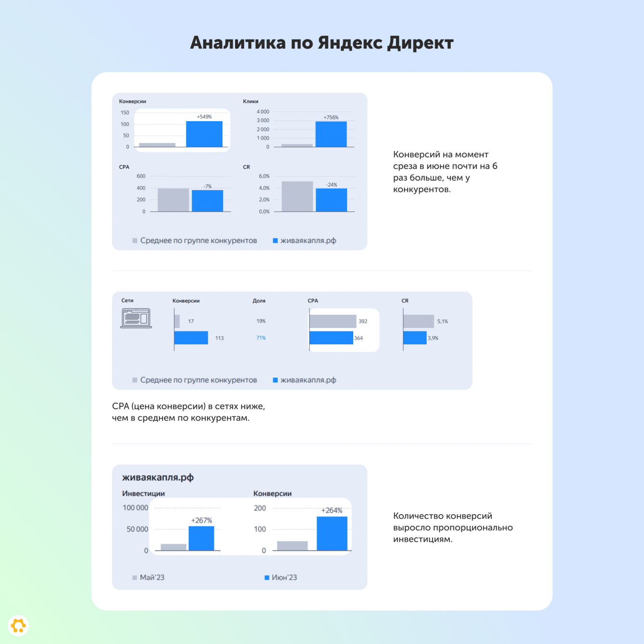644x644 pixels.
Task: Click the gray bar labelled 17
Action: pos(177,321)
